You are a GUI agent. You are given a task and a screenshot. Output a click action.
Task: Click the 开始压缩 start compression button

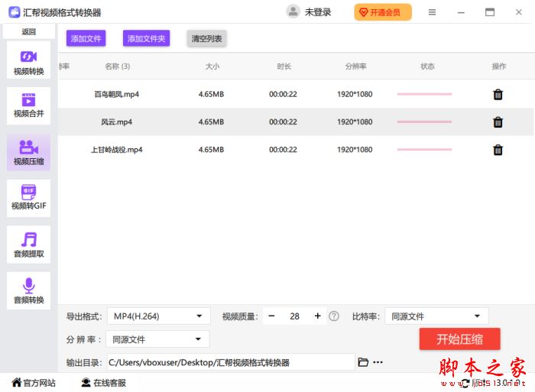click(x=459, y=339)
